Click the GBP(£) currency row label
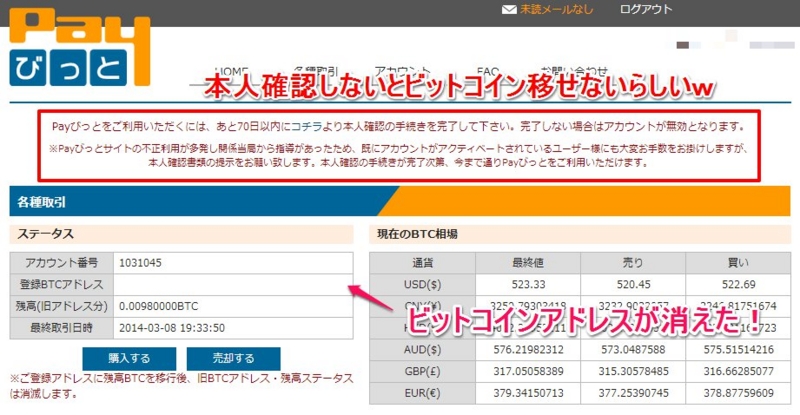The height and width of the screenshot is (415, 800). click(422, 371)
